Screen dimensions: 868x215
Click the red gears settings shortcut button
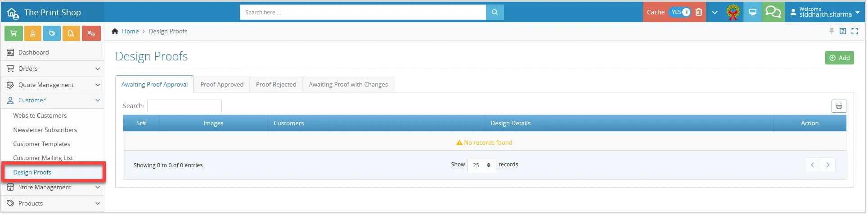(x=91, y=33)
